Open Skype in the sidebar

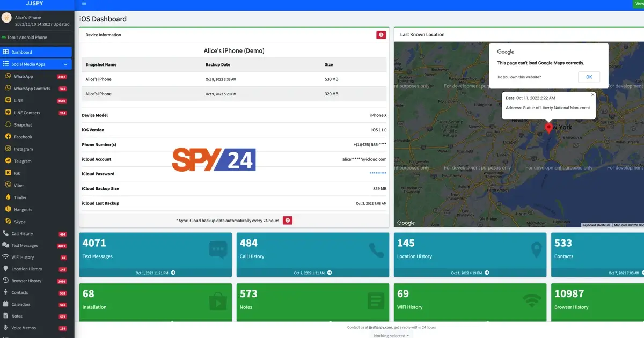point(36,222)
